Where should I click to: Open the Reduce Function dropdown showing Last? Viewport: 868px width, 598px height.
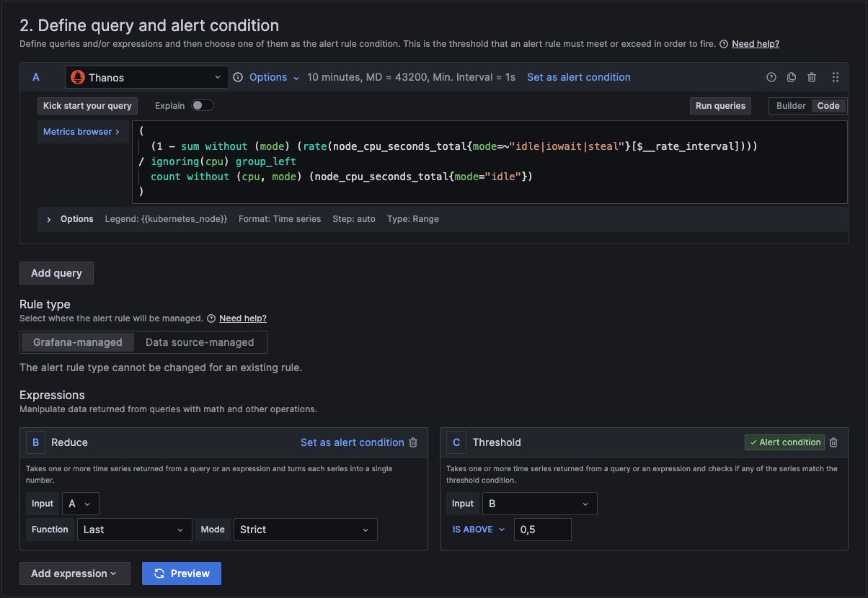(x=134, y=530)
